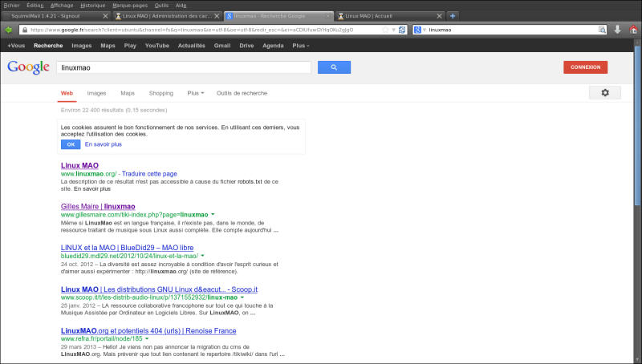Go to the home page icon
This screenshot has height=364, width=642.
click(x=633, y=30)
